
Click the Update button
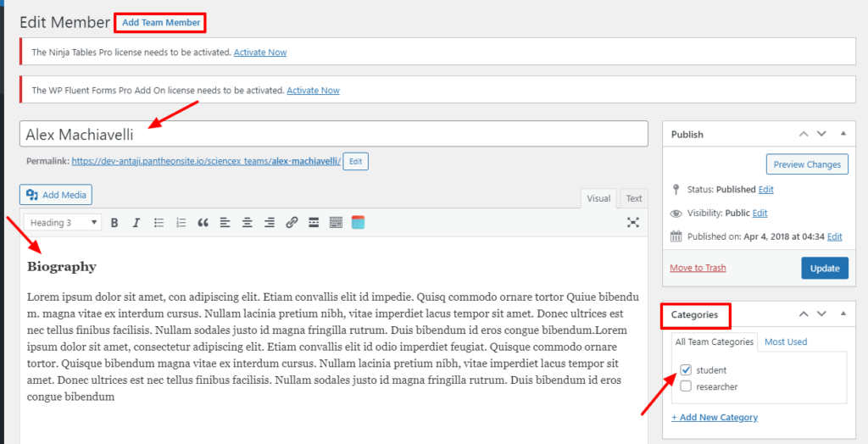824,268
